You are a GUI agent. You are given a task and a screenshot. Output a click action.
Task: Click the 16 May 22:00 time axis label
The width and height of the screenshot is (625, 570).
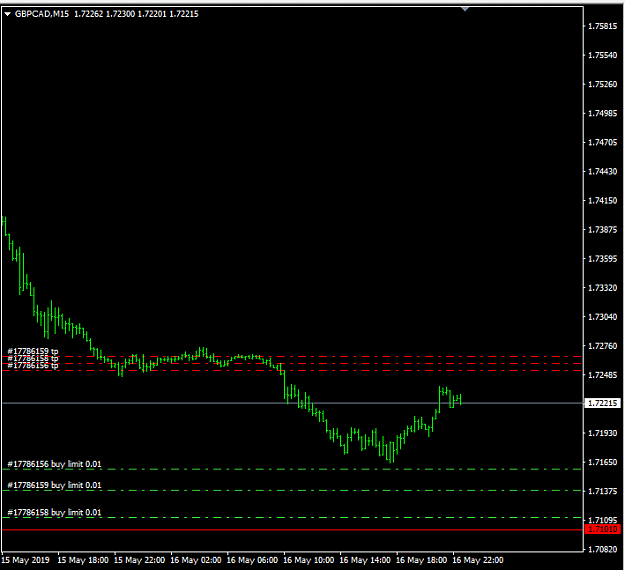(x=478, y=560)
